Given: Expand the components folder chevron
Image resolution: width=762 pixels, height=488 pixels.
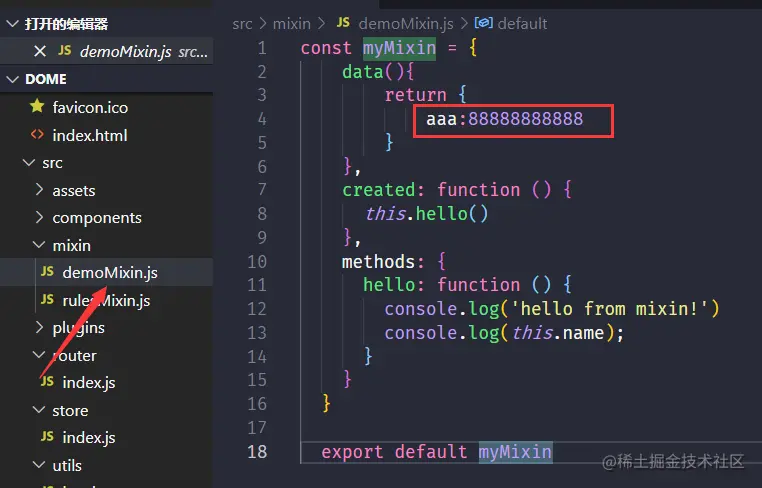Looking at the screenshot, I should click(x=39, y=217).
